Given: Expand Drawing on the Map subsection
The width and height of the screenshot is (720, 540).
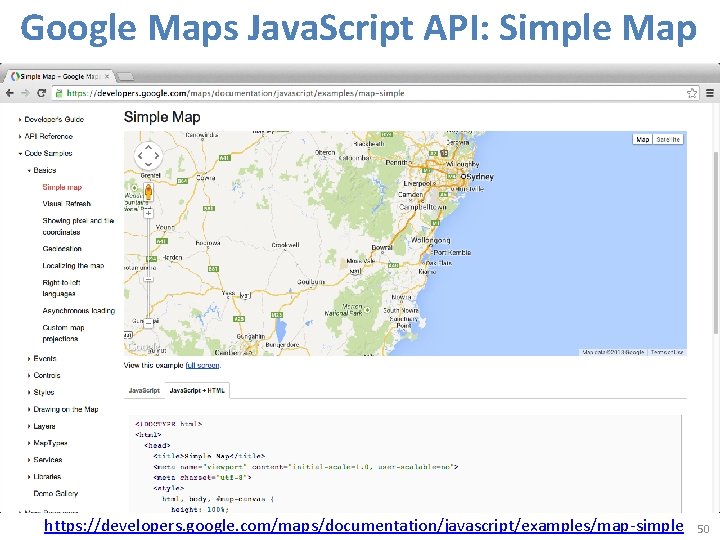Looking at the screenshot, I should (63, 409).
